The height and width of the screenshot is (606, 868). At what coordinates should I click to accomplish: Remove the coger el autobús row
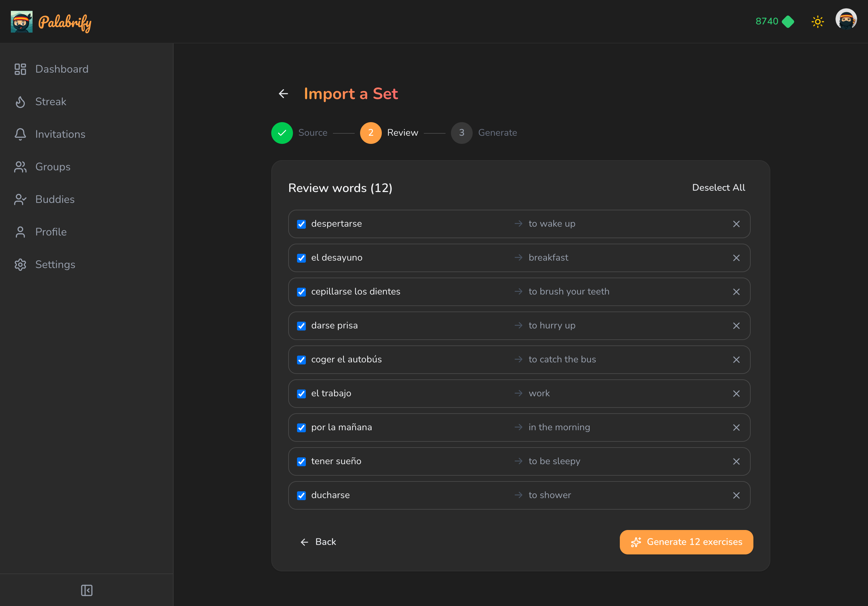[x=736, y=359]
